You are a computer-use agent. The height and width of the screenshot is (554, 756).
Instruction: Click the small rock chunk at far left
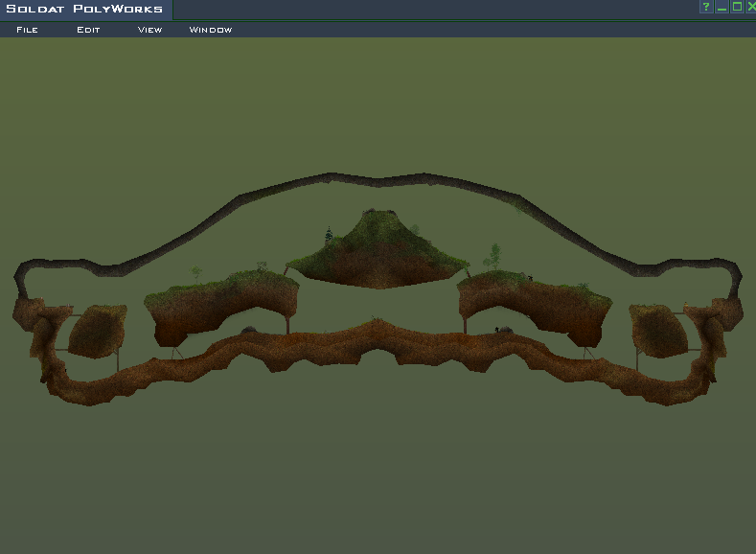(97, 331)
